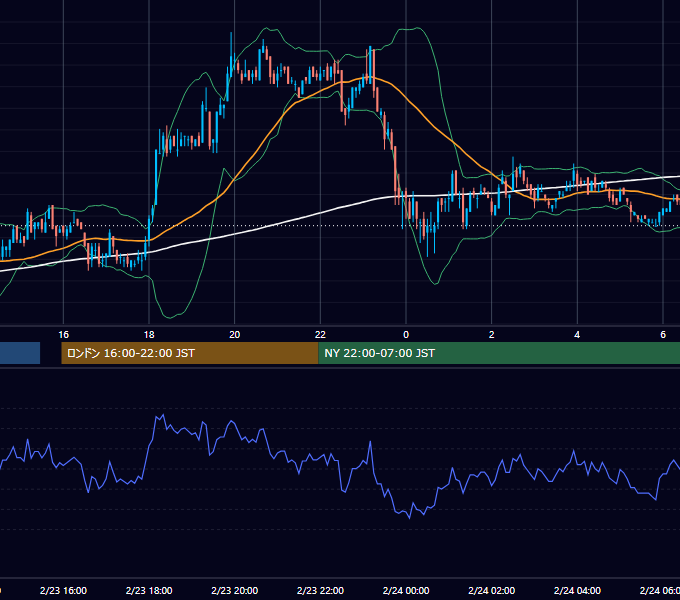680x600 pixels.
Task: Click the ロンドン 16:00-22:00 JST session bar
Action: [x=190, y=353]
